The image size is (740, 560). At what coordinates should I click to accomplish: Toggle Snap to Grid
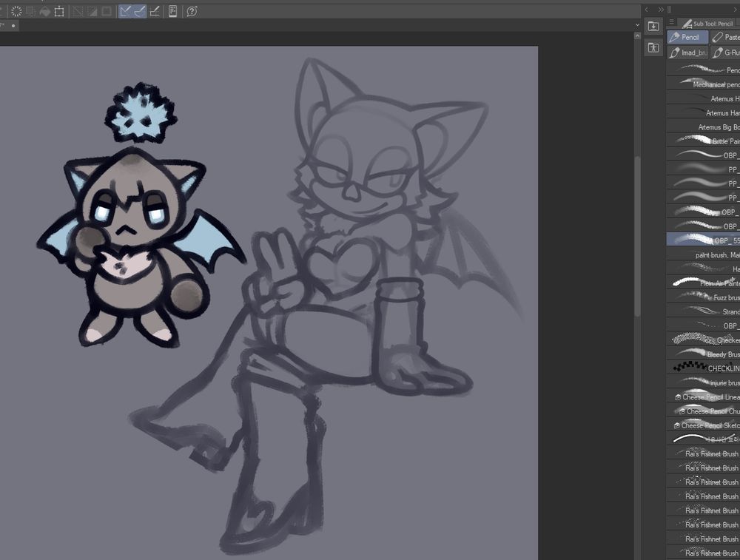155,11
